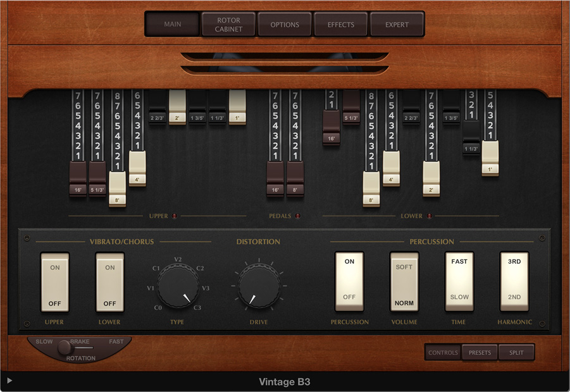Toggle the Upper vibrato/chorus switch
This screenshot has width=570, height=392.
click(55, 282)
